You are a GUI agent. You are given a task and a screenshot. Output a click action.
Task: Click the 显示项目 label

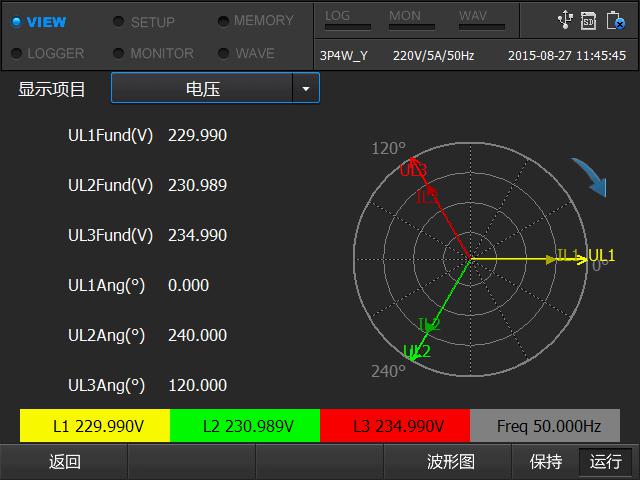(51, 89)
